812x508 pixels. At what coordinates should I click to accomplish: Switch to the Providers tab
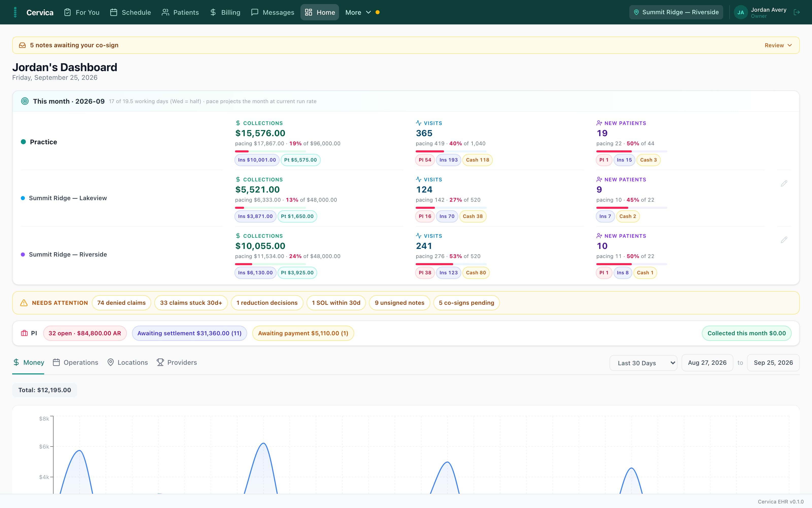pyautogui.click(x=177, y=362)
